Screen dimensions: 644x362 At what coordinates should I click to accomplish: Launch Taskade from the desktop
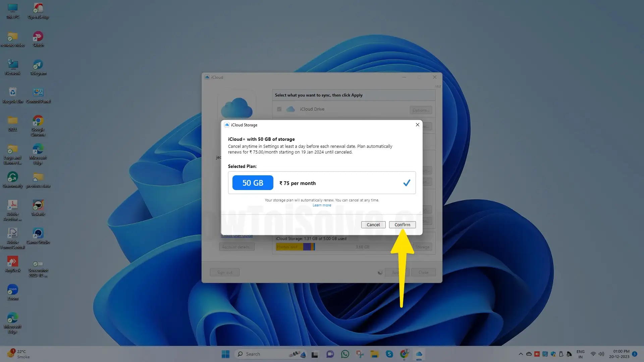(x=38, y=204)
